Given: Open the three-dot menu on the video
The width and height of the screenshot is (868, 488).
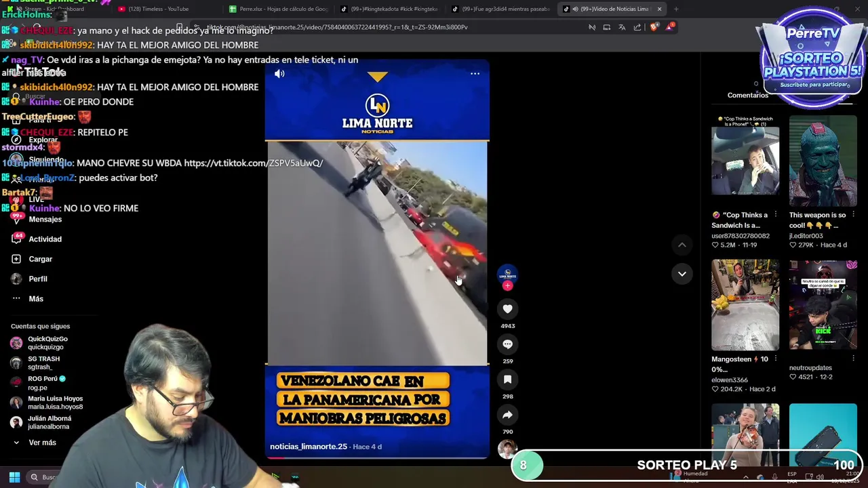Looking at the screenshot, I should pyautogui.click(x=475, y=74).
